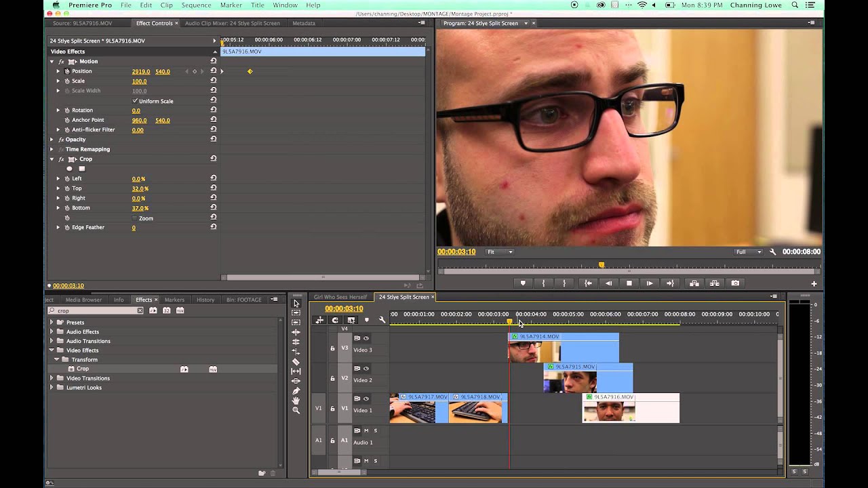Open the Sequence menu
The image size is (868, 488).
point(196,5)
